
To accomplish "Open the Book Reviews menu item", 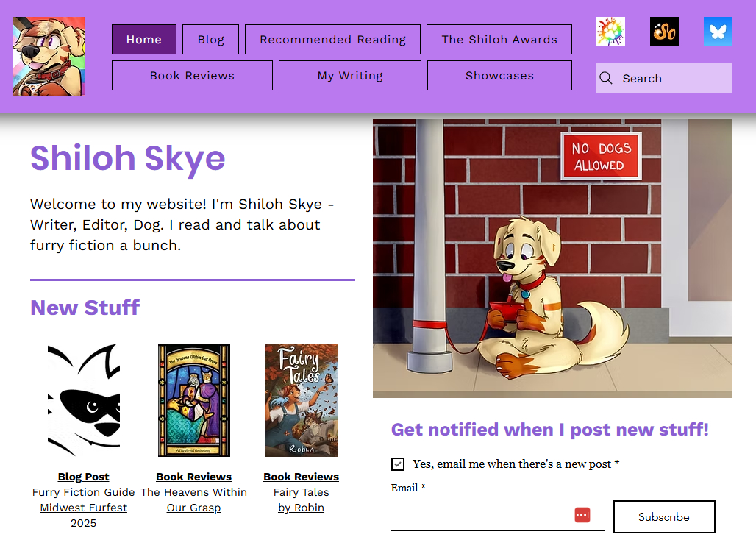I will [x=192, y=76].
